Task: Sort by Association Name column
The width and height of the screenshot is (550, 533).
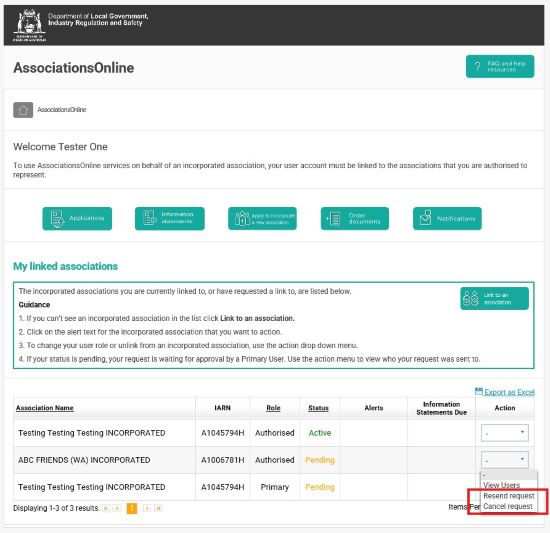Action: click(45, 408)
